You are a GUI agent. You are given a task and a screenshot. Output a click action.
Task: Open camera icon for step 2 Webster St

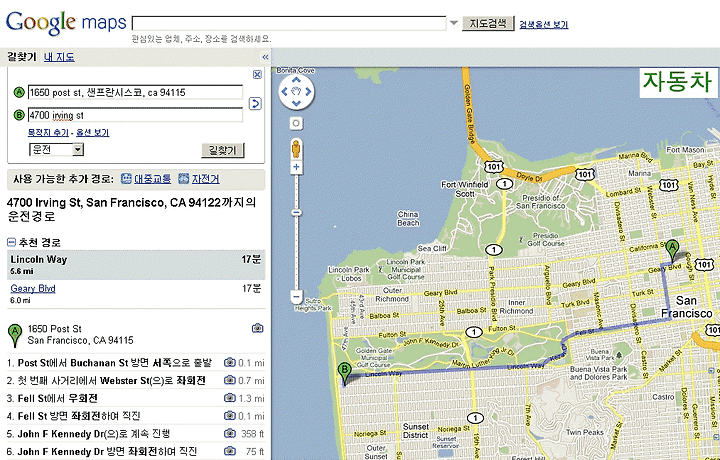tap(230, 380)
